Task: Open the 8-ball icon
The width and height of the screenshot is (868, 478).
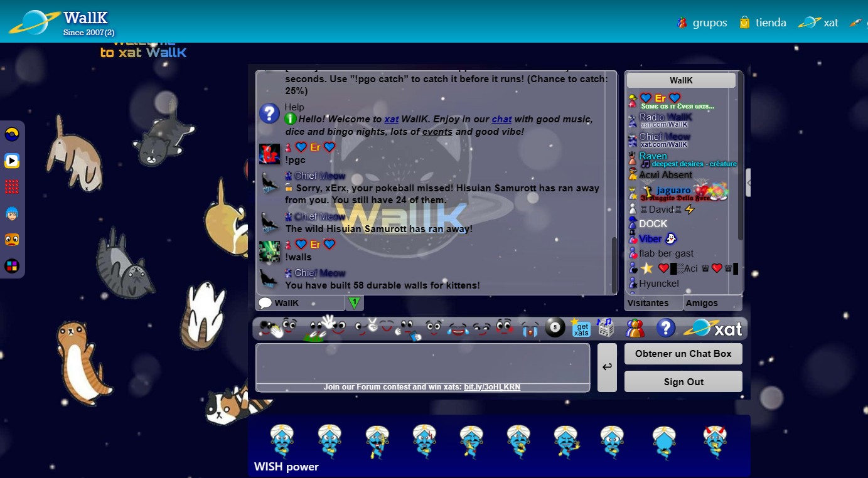Action: coord(555,328)
